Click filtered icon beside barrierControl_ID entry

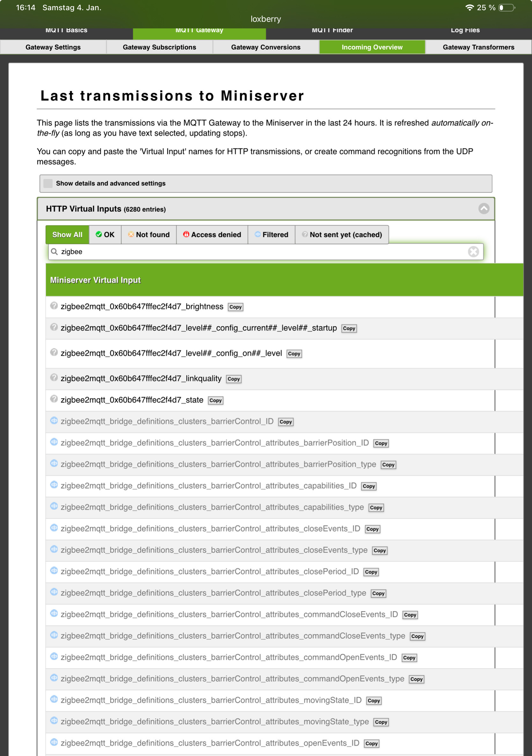click(54, 420)
